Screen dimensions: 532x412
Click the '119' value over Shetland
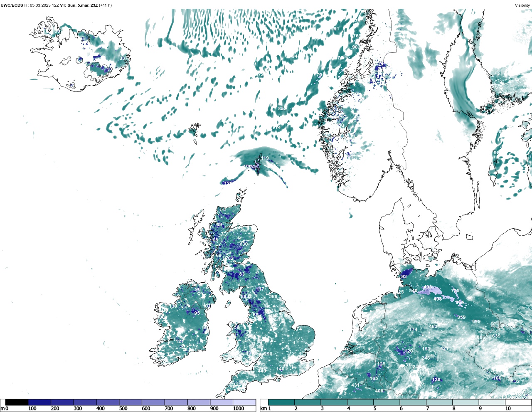pos(265,158)
